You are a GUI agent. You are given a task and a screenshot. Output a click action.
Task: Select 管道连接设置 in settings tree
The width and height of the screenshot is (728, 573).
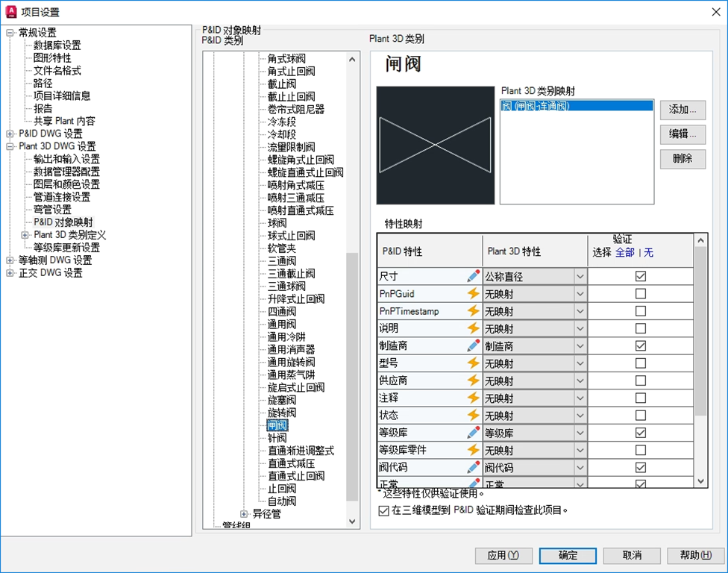62,197
